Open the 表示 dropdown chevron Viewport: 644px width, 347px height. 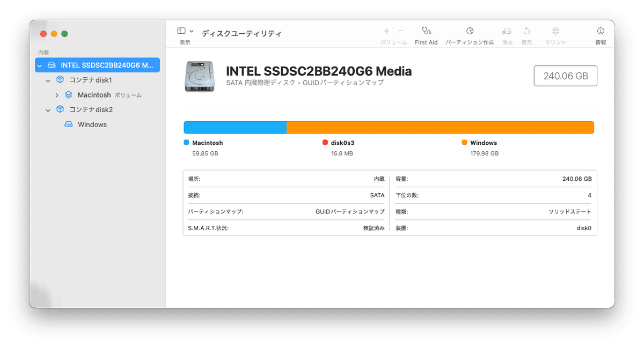[192, 31]
